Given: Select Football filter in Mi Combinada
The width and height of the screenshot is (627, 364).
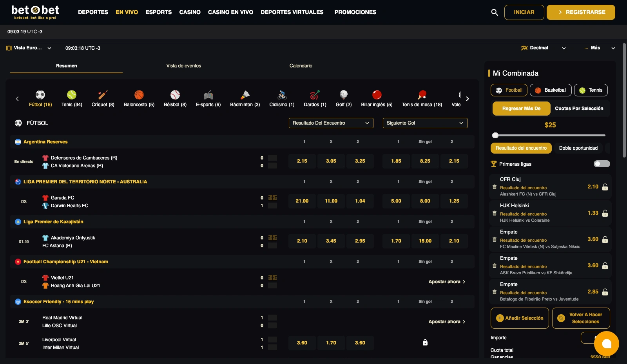Looking at the screenshot, I should pyautogui.click(x=509, y=90).
